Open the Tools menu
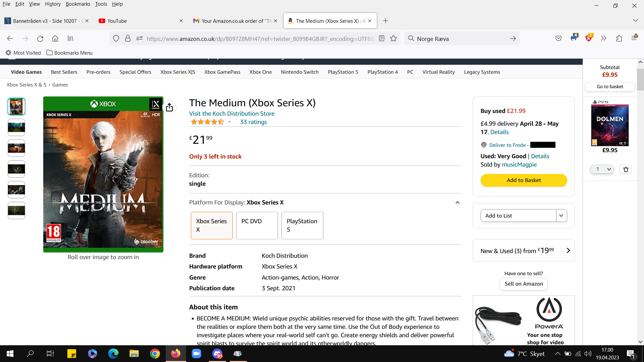Image resolution: width=644 pixels, height=362 pixels. 101,4
